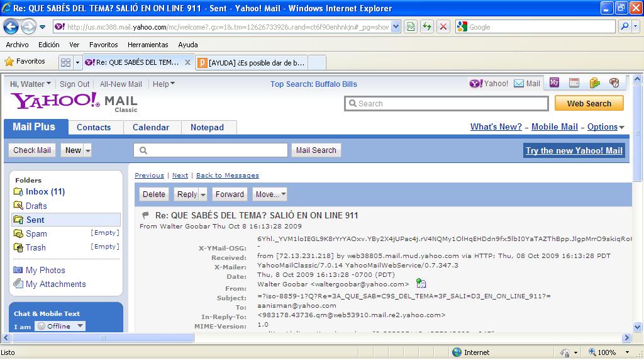Click the Sign Out link
Viewport: 644px width, 360px height.
[74, 84]
